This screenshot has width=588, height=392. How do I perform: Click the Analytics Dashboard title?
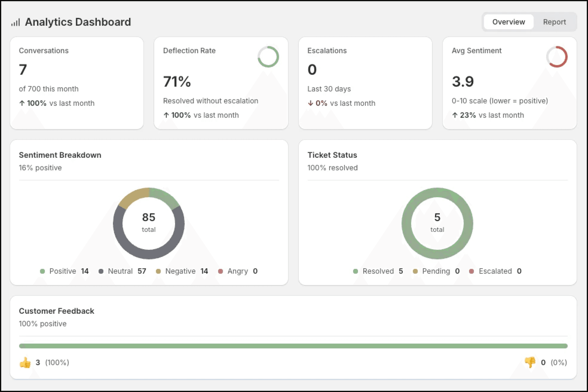(x=78, y=22)
